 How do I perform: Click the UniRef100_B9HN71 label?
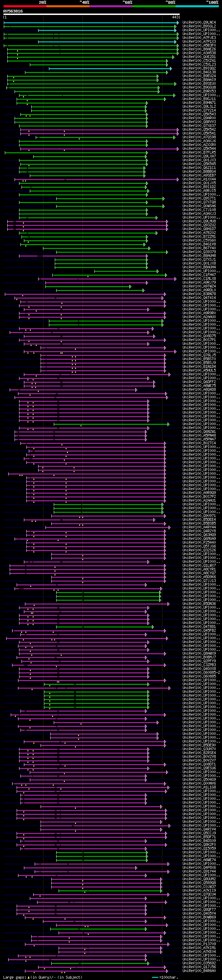tap(199, 103)
